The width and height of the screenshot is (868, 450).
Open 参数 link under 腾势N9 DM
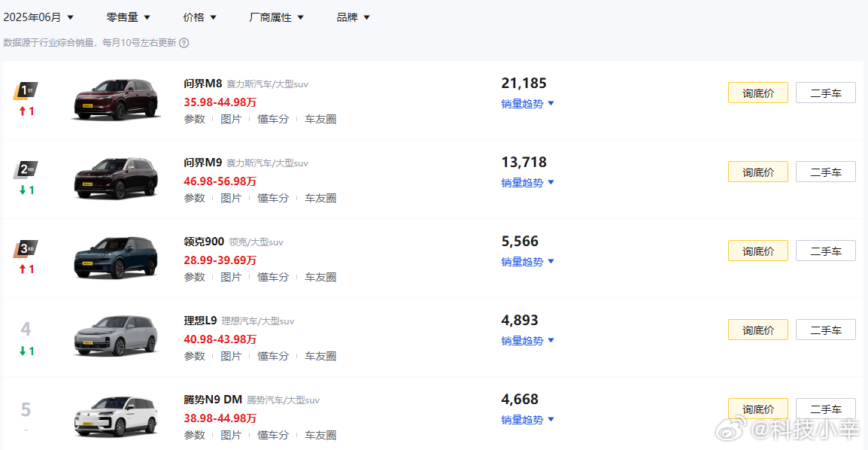click(194, 435)
